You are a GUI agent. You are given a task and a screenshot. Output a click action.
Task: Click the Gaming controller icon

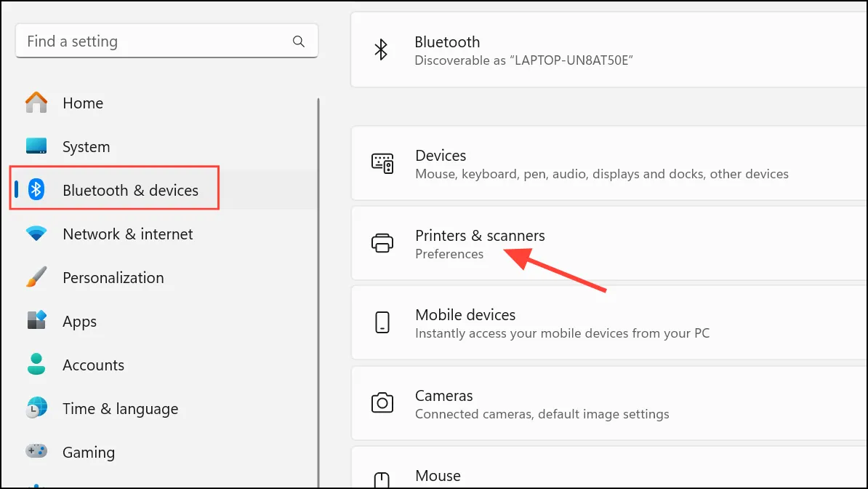(36, 451)
